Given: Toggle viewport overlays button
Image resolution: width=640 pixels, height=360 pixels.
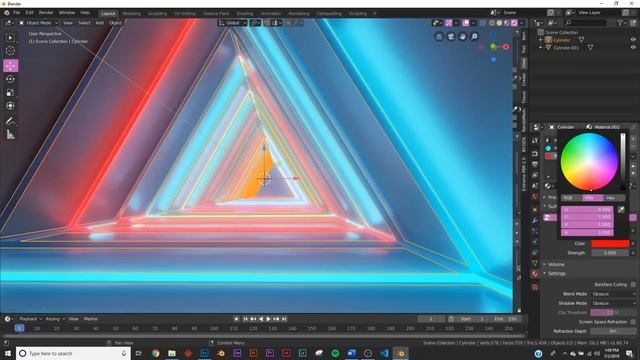Looking at the screenshot, I should (x=466, y=23).
